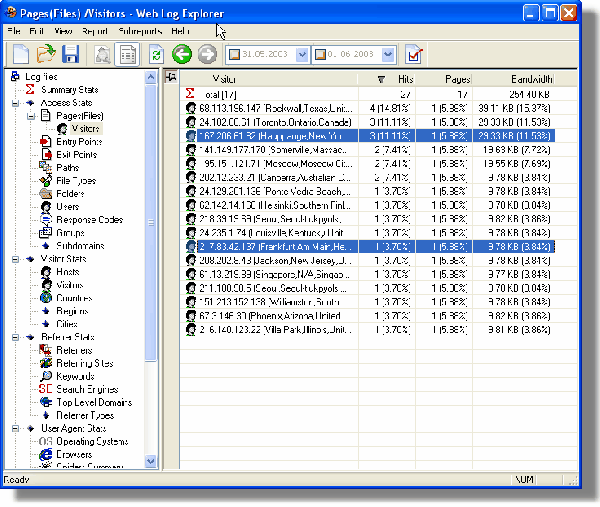Screen dimensions: 600x507
Task: Open the filter checkmark icon in the toolbar
Action: pos(416,55)
